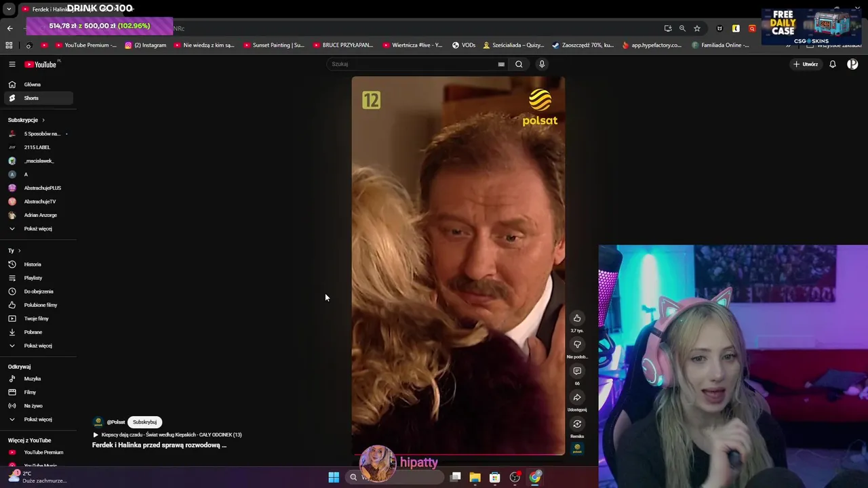The width and height of the screenshot is (868, 488).
Task: Open the VODs bookmark
Action: point(464,45)
